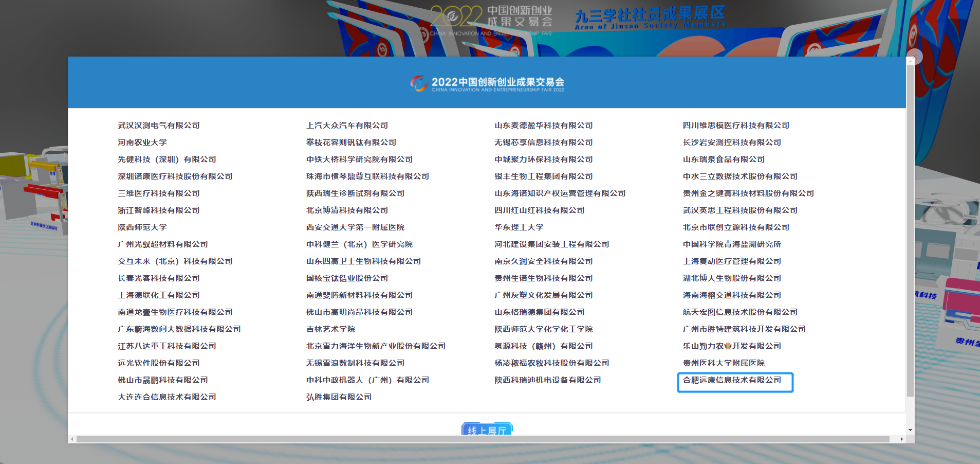980x464 pixels.
Task: Close the exhibitor list popup
Action: [914, 57]
